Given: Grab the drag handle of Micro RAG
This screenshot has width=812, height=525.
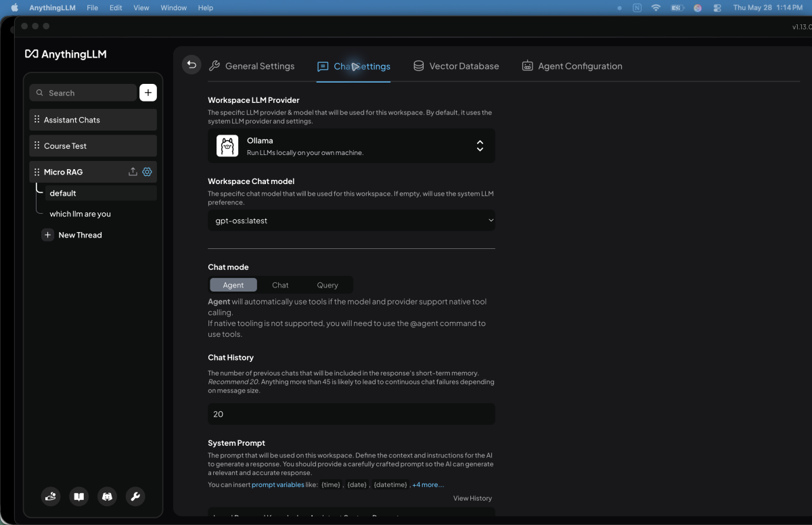Looking at the screenshot, I should [x=37, y=172].
